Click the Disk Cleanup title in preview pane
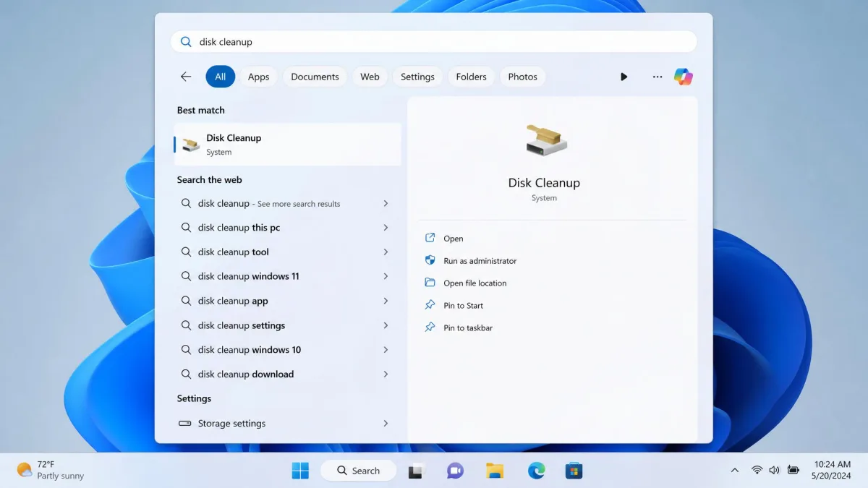The height and width of the screenshot is (488, 868). [x=544, y=183]
